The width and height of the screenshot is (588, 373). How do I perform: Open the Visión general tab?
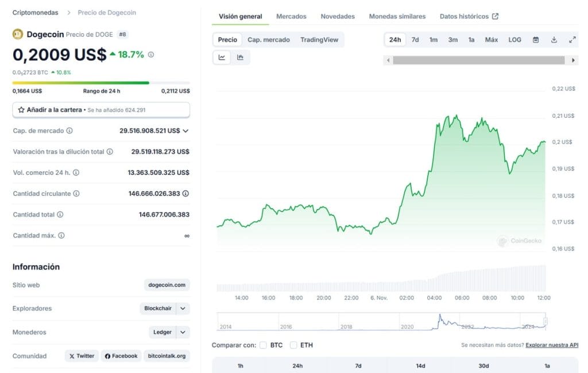(x=241, y=17)
